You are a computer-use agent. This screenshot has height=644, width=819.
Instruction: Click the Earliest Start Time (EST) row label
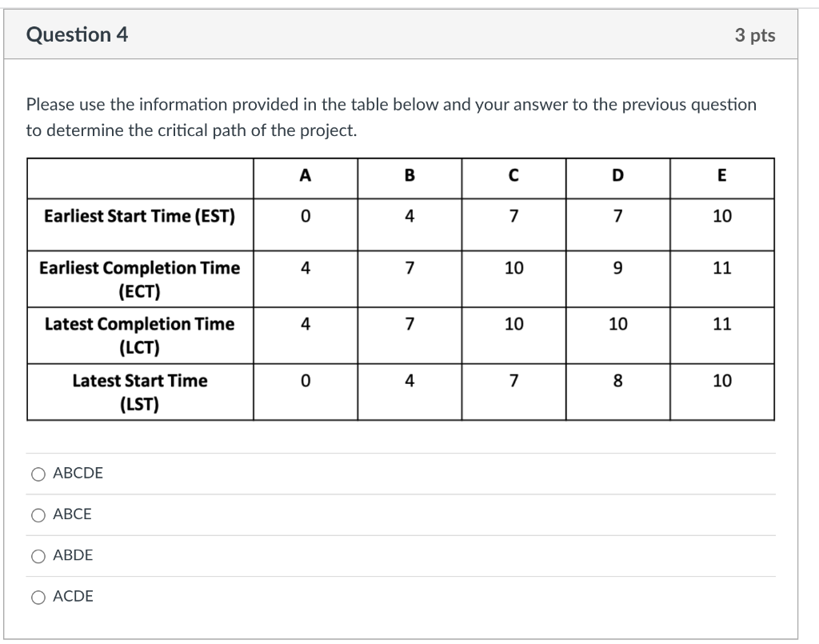click(x=140, y=216)
